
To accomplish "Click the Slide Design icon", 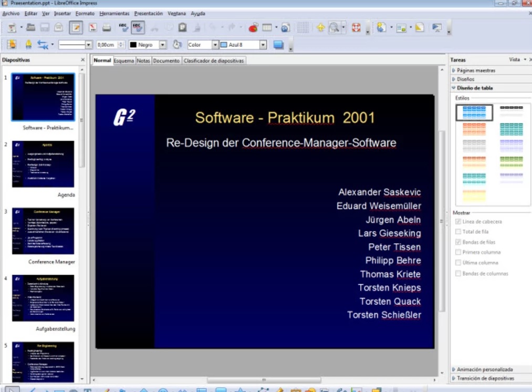I will point(420,27).
